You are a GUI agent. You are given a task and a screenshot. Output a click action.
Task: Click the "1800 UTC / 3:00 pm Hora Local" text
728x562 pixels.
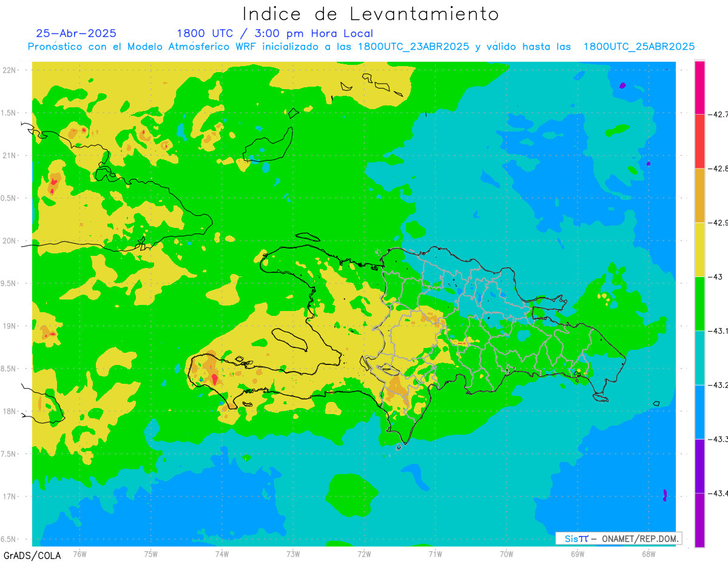(275, 34)
